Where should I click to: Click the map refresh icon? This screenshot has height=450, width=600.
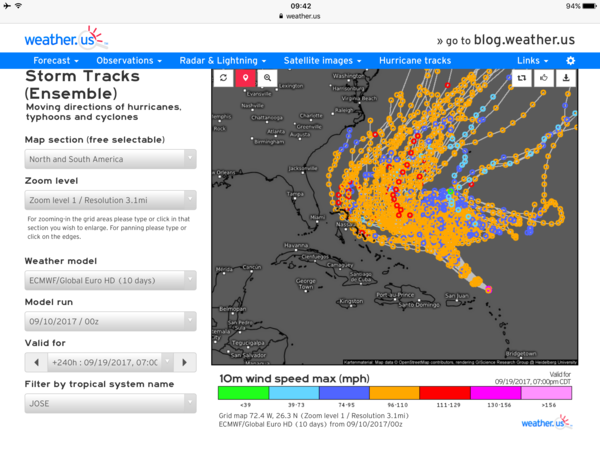[223, 78]
